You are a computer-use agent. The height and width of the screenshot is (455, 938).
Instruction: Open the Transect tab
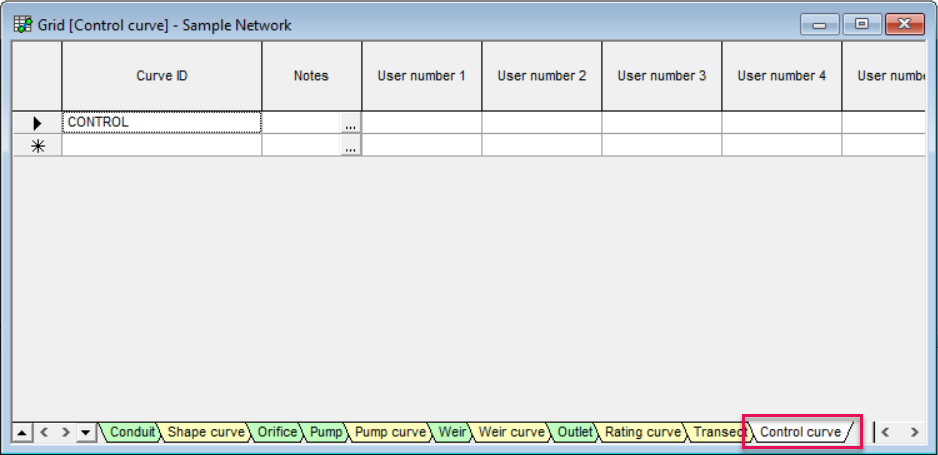click(x=719, y=432)
